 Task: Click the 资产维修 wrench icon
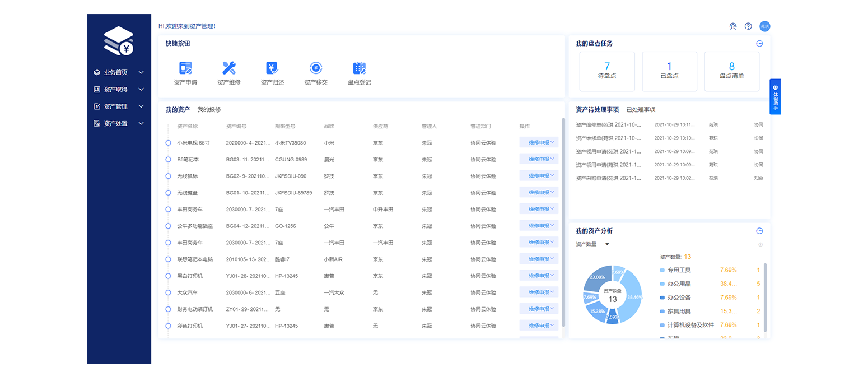point(229,68)
